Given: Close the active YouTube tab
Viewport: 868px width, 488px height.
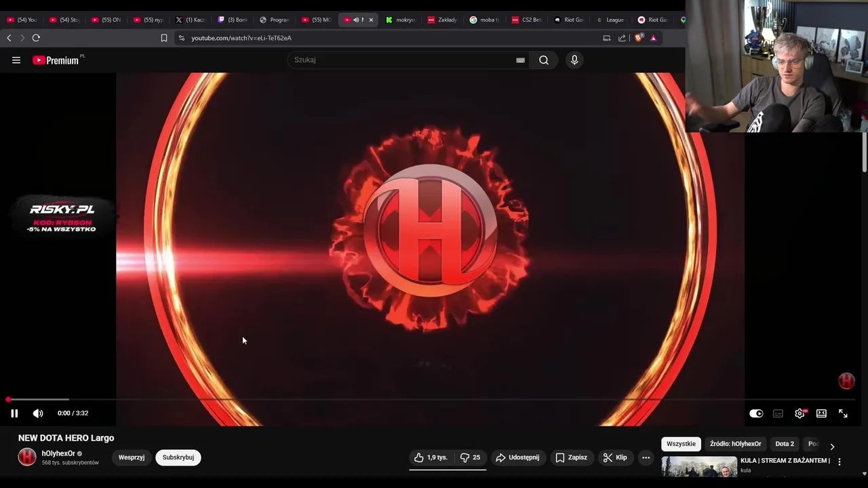Looking at the screenshot, I should (x=371, y=20).
